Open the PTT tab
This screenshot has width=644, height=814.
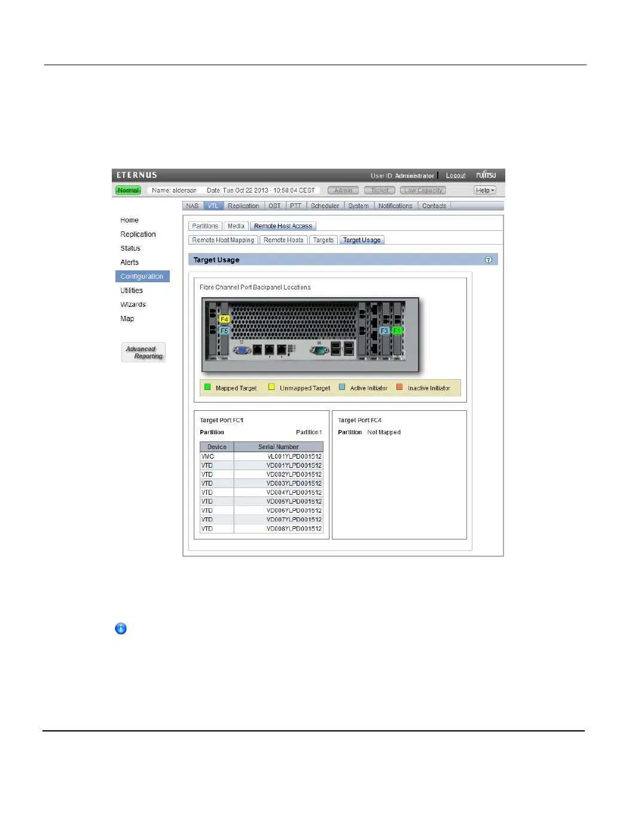coord(295,206)
